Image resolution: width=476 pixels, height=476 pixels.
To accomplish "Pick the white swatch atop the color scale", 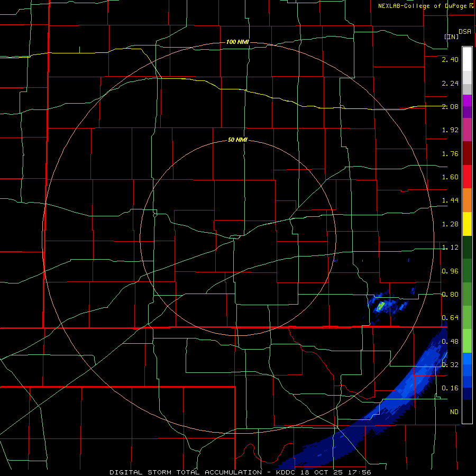I will (467, 59).
